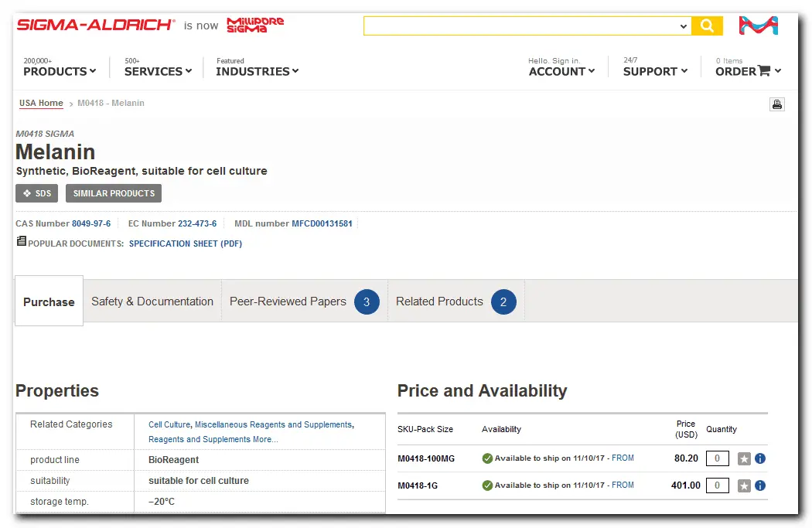Image resolution: width=812 pixels, height=528 pixels.
Task: Click the SDS button
Action: coord(36,193)
